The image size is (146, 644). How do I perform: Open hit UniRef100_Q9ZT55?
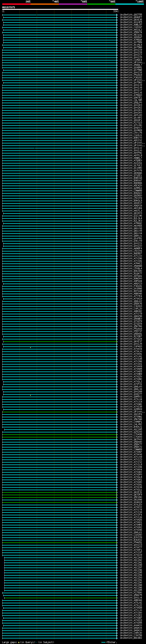[x=131, y=15]
